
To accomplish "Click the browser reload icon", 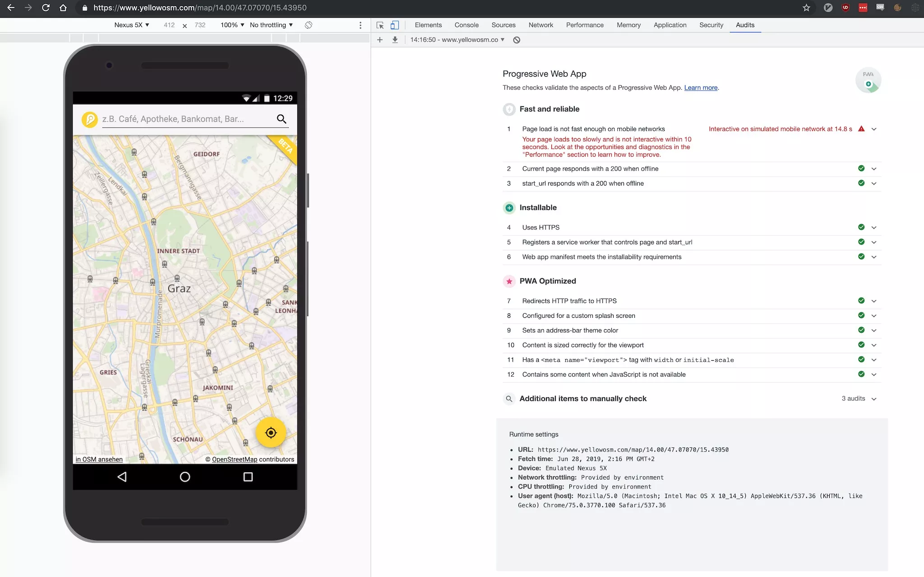I will [46, 8].
